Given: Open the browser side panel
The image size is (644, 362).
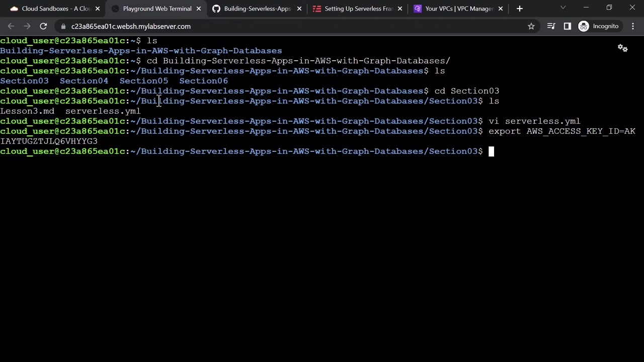Looking at the screenshot, I should pos(568,26).
